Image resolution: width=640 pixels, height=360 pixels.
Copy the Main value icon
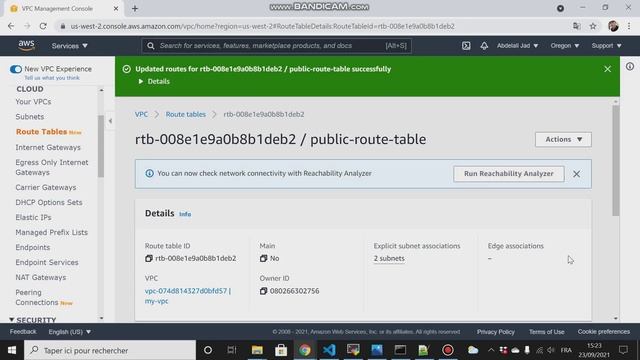pyautogui.click(x=263, y=258)
